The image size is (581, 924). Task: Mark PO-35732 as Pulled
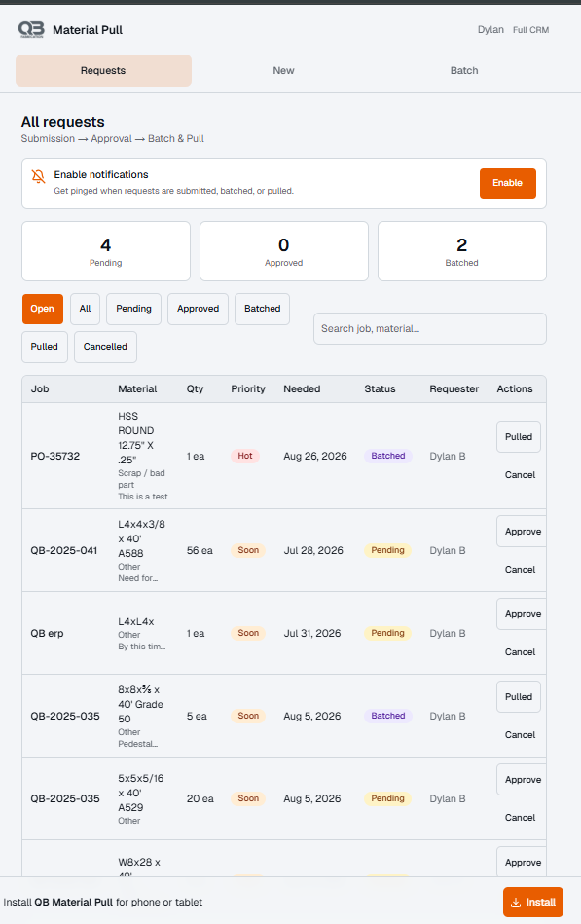(519, 437)
